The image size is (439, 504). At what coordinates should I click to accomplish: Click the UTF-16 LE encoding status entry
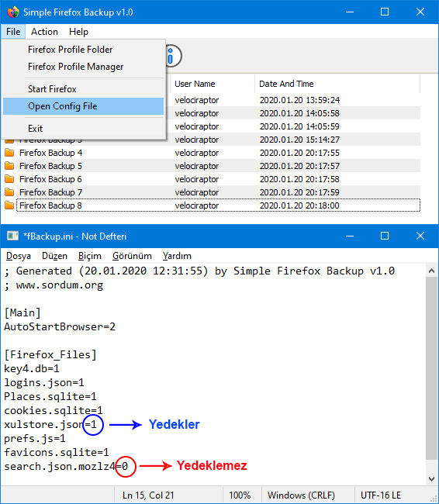point(381,495)
